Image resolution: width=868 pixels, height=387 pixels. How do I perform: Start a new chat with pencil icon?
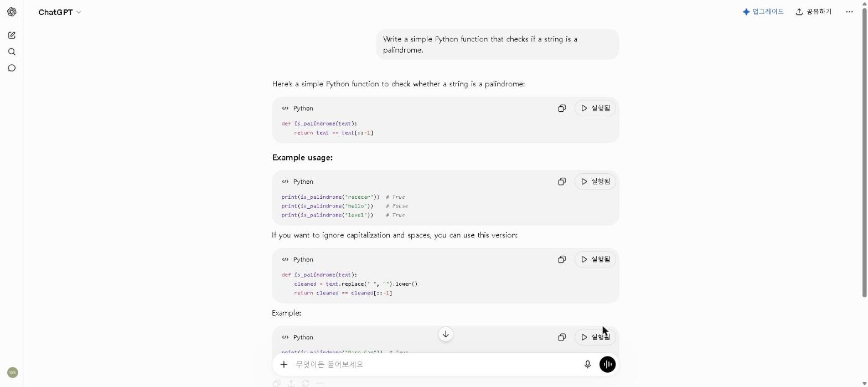coord(12,35)
